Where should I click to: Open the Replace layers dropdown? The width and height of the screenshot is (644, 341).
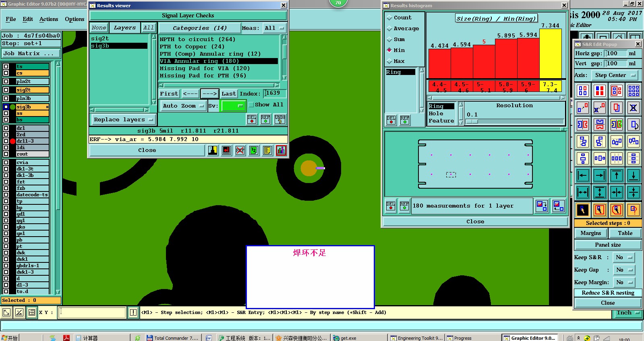(x=123, y=120)
